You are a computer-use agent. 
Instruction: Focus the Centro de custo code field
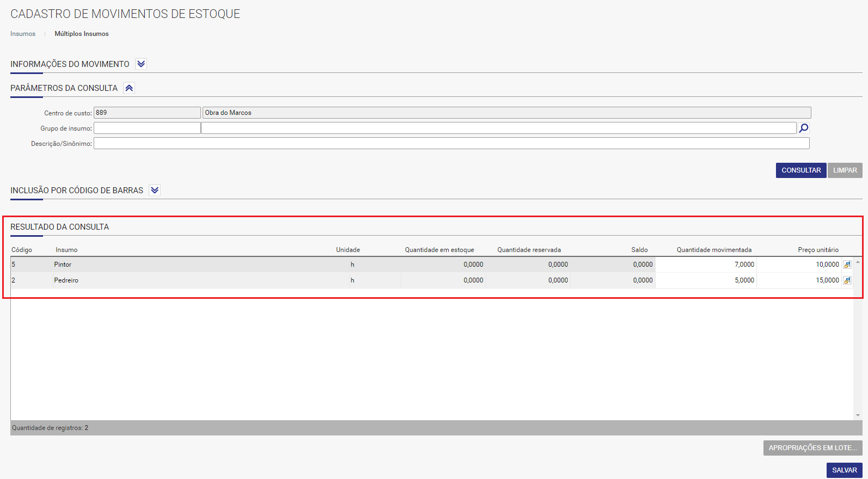147,113
